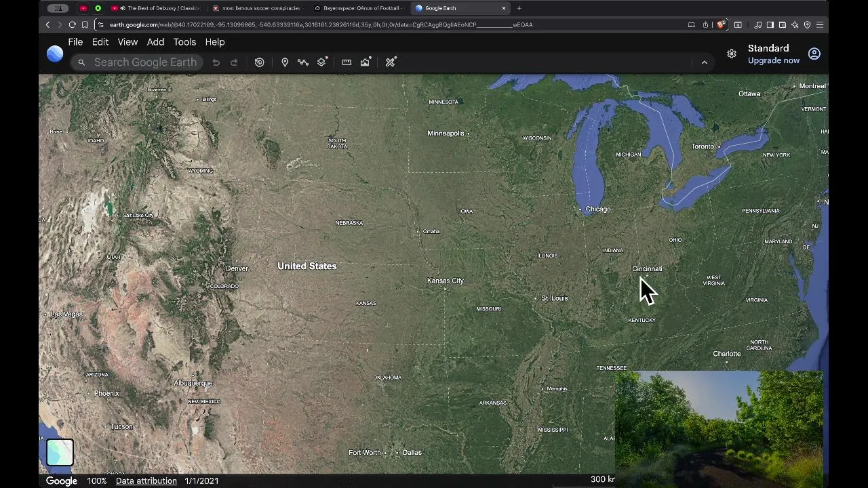This screenshot has height=488, width=868.
Task: Click the Google logo in status bar
Action: [62, 481]
